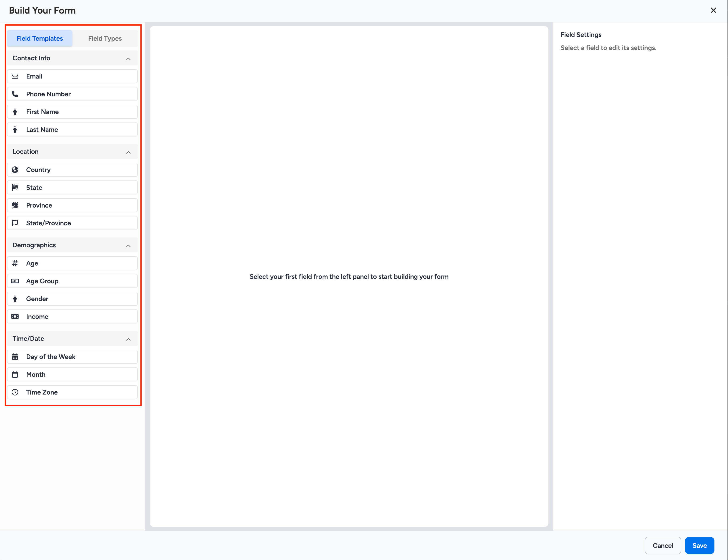The height and width of the screenshot is (560, 728).
Task: Click the Field Settings heading
Action: pos(581,35)
